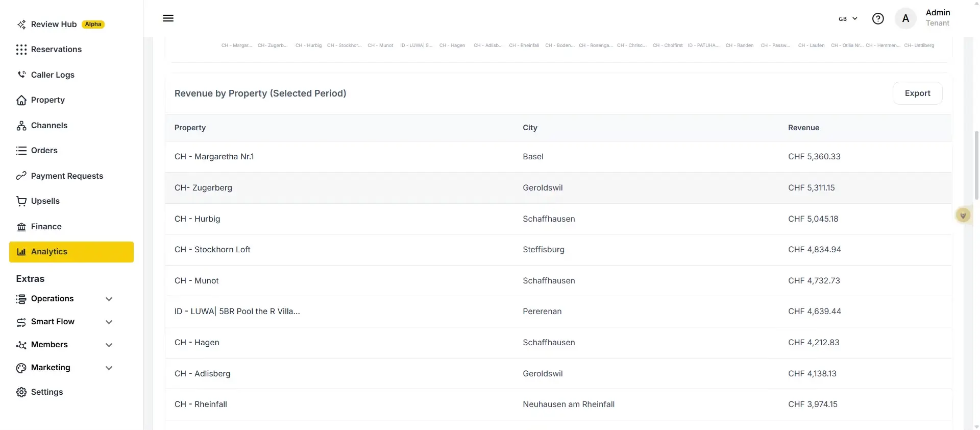Click the Orders list icon

pyautogui.click(x=21, y=151)
